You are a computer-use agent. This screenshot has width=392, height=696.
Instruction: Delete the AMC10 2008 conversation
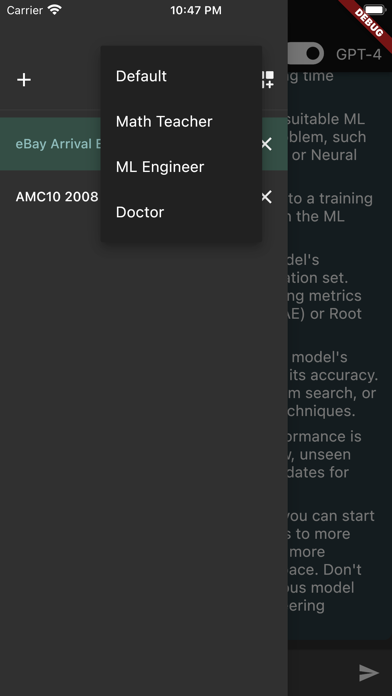[266, 197]
